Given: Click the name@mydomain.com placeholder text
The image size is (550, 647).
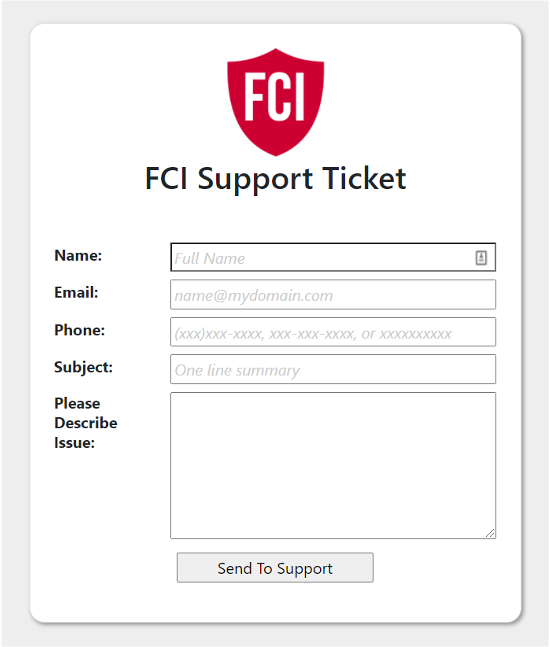Looking at the screenshot, I should (253, 296).
